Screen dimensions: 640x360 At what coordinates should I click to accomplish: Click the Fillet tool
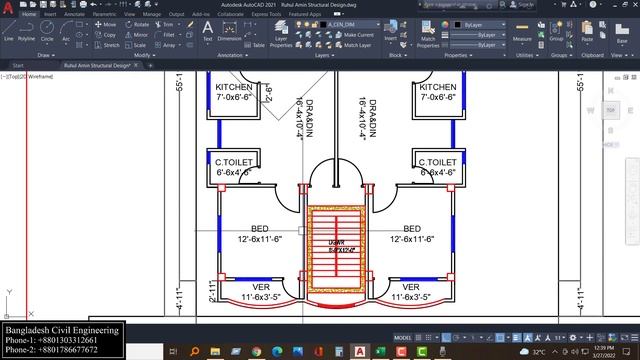(165, 35)
